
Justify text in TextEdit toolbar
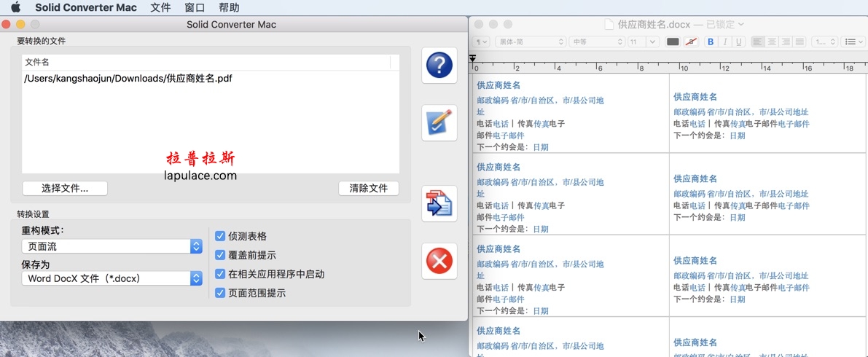(799, 42)
